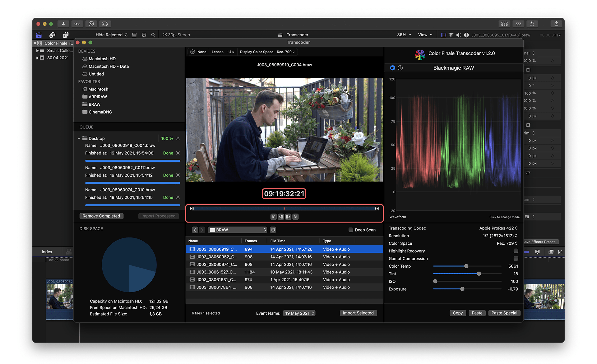
Task: Collapse the Desktop queue section
Action: [79, 138]
